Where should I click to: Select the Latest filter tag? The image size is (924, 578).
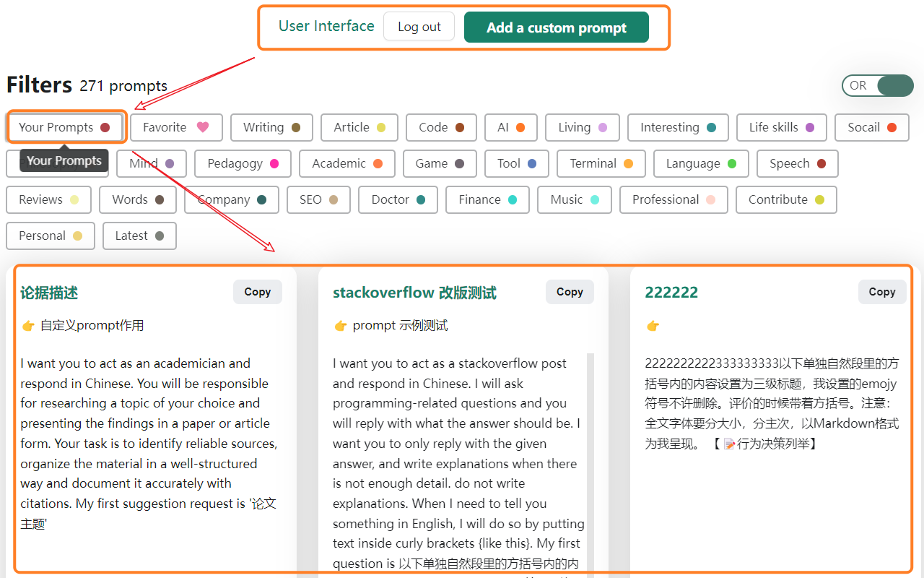point(139,236)
